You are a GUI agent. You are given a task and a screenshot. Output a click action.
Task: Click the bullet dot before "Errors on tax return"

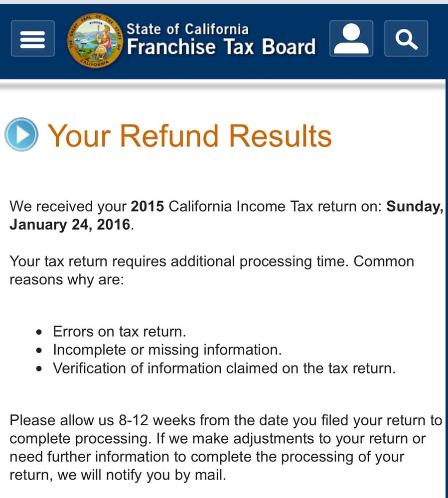pyautogui.click(x=39, y=332)
